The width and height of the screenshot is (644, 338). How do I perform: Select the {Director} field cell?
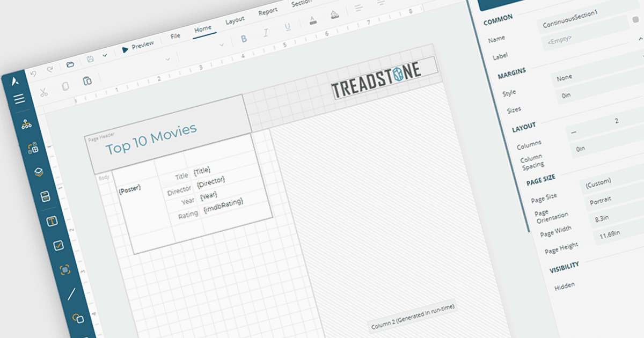pyautogui.click(x=211, y=181)
